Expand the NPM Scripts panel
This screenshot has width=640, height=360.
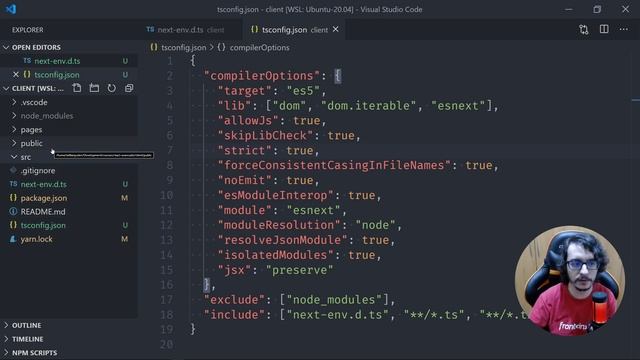coord(6,352)
